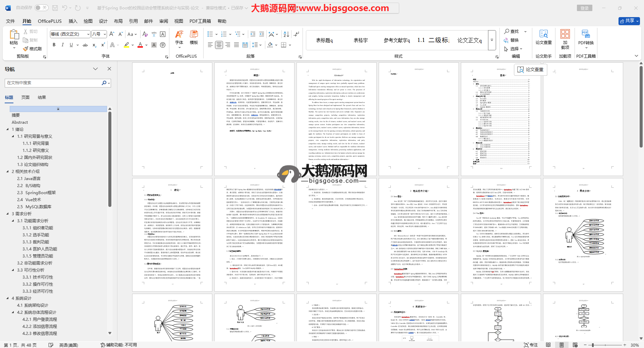Viewport: 644px width, 348px height.
Task: Collapse the '3.1 功能需求分析' tree node
Action: [x=13, y=221]
